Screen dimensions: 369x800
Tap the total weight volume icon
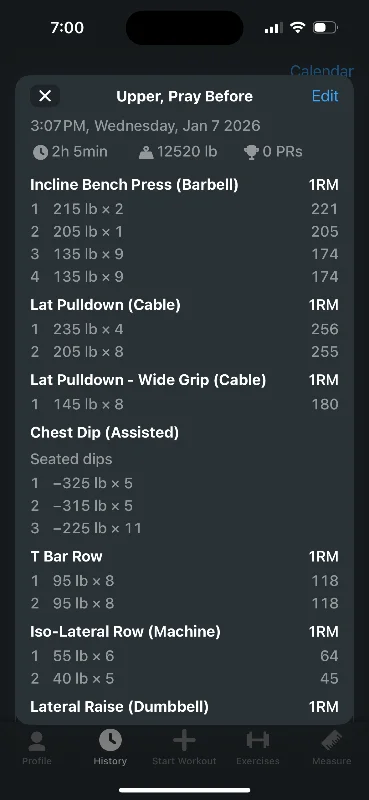click(x=146, y=152)
